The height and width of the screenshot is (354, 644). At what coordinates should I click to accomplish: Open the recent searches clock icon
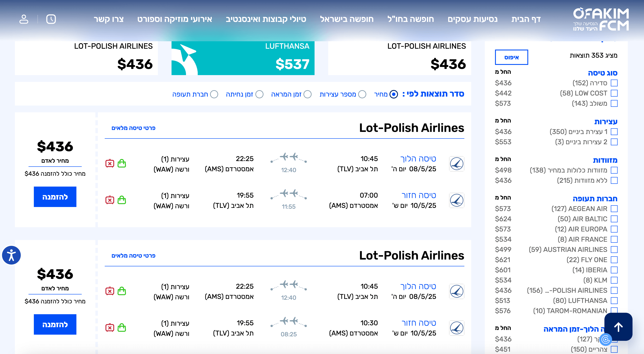[51, 19]
